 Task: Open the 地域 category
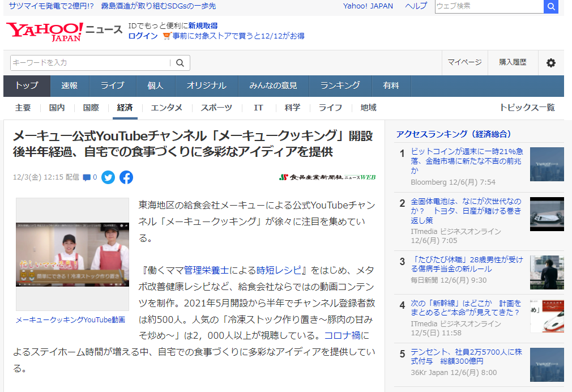(x=369, y=108)
